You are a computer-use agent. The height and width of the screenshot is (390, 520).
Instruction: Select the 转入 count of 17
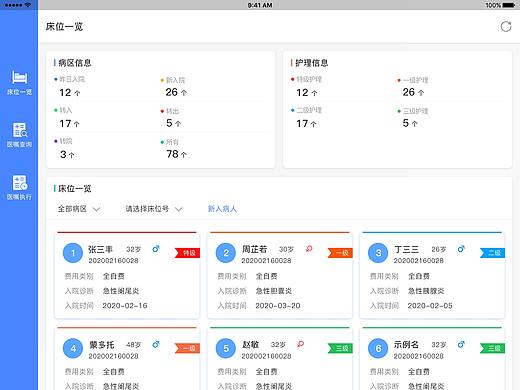pos(69,124)
